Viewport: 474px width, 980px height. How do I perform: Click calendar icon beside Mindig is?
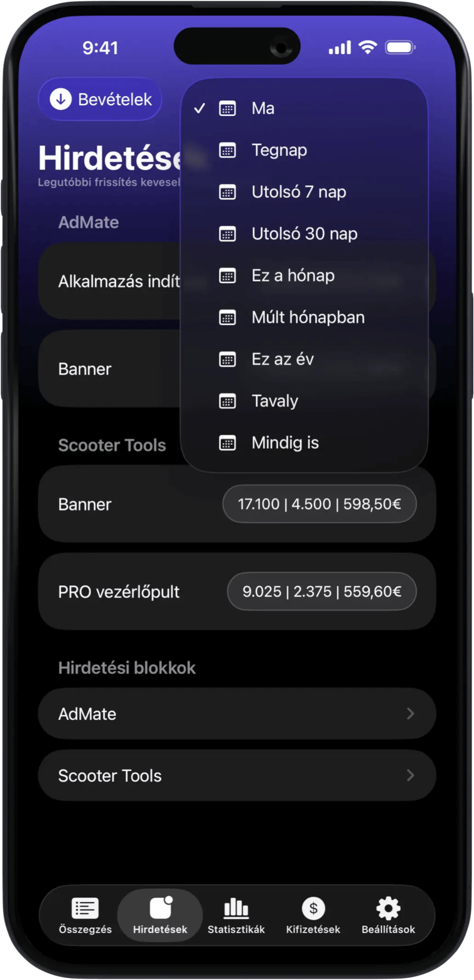pyautogui.click(x=228, y=443)
